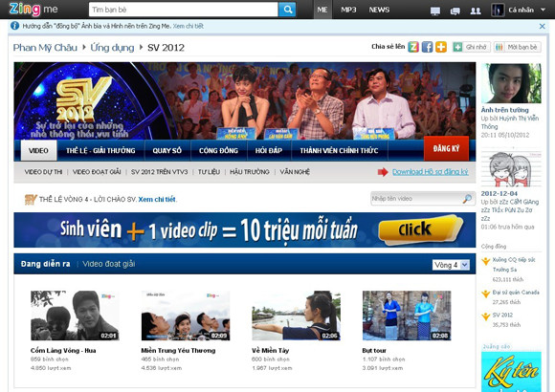Expand the Cá nhân dropdown arrow
The image size is (555, 392).
click(x=543, y=10)
